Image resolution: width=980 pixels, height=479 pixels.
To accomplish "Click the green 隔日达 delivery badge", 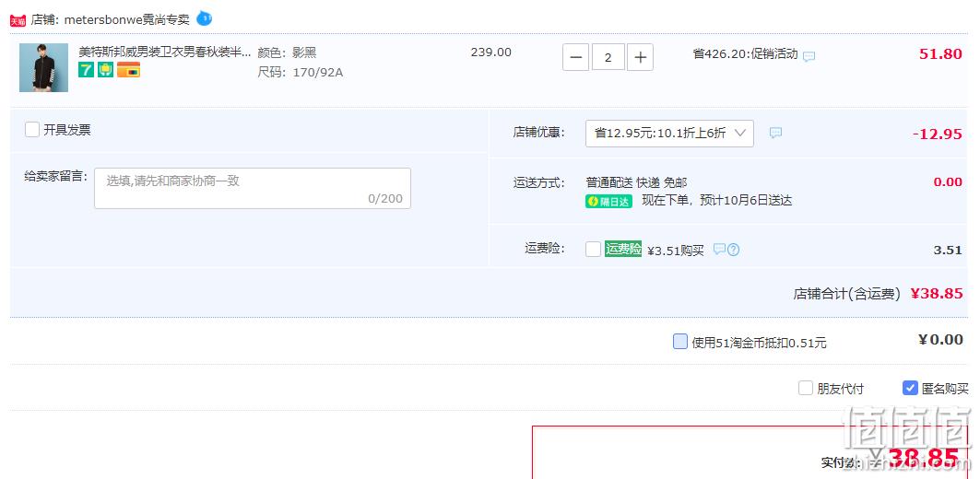I will tap(608, 202).
